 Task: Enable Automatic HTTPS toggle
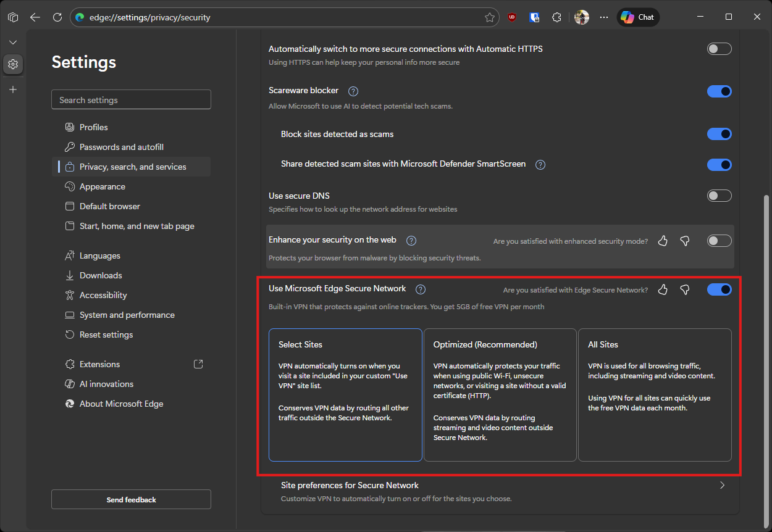(719, 49)
